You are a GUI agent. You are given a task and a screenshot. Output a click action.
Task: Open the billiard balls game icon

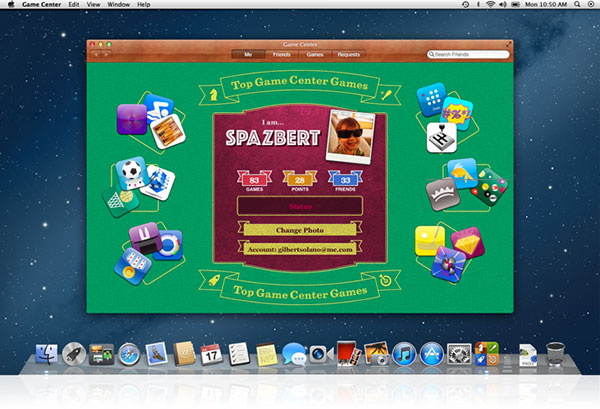point(489,187)
